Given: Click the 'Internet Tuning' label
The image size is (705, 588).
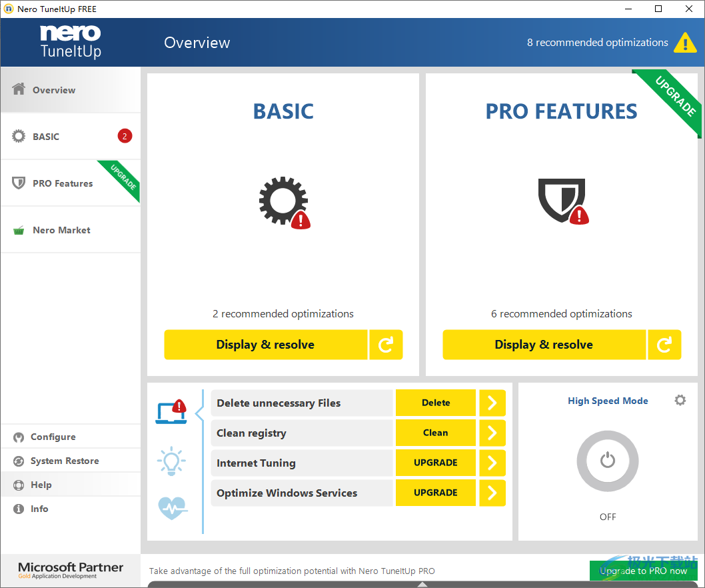Looking at the screenshot, I should (257, 463).
